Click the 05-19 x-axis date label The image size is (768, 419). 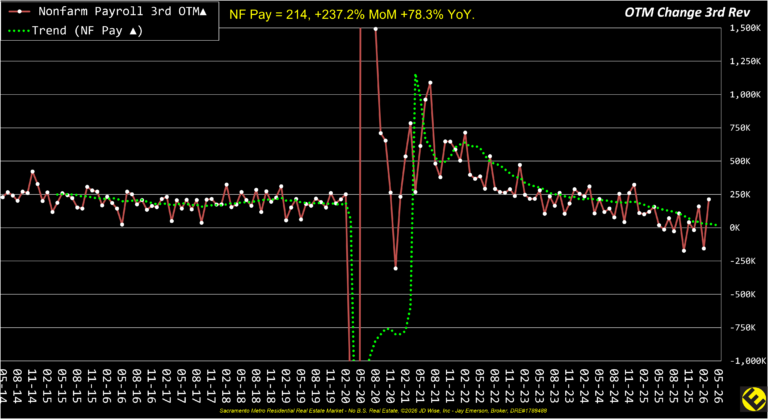click(x=300, y=386)
